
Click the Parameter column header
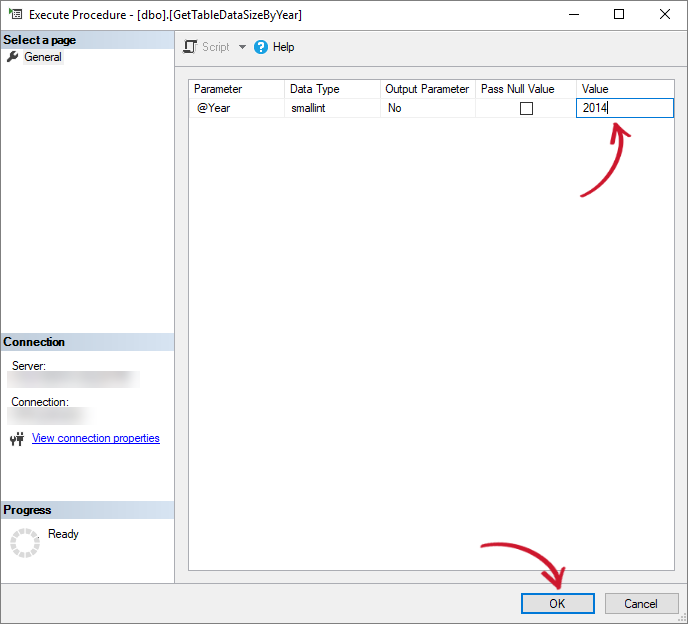[236, 89]
